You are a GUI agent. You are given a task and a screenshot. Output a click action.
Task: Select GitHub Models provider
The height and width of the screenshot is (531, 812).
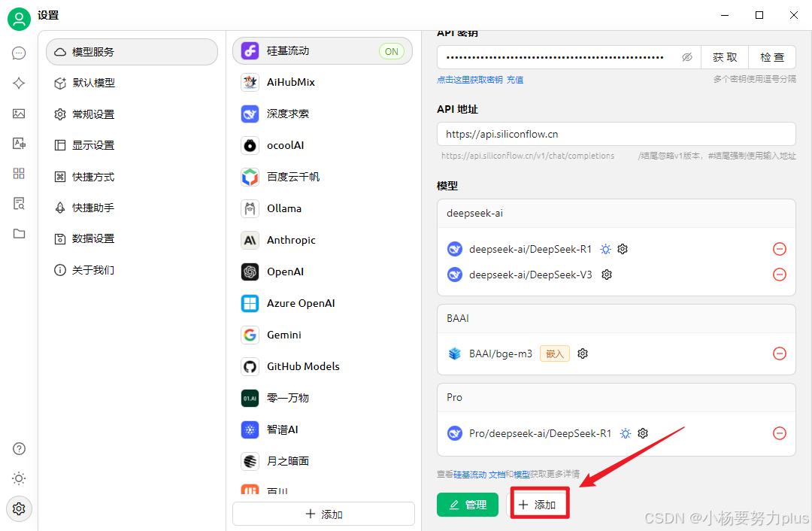click(x=323, y=367)
